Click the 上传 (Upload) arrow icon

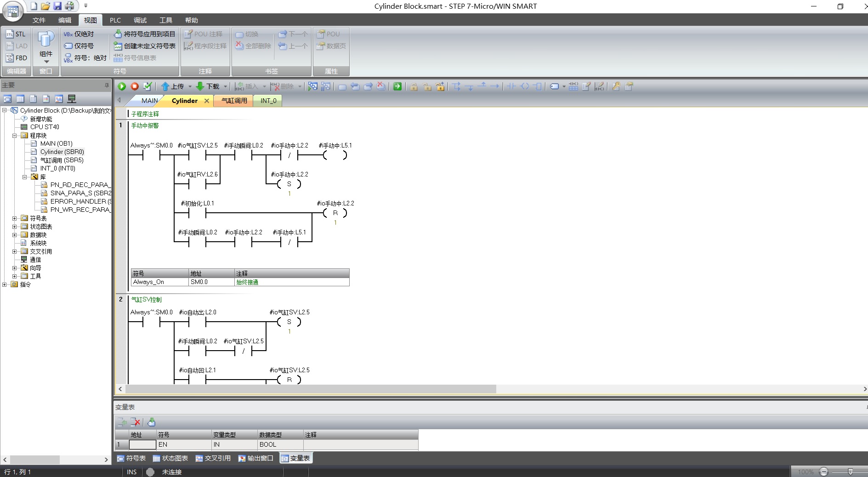point(165,86)
